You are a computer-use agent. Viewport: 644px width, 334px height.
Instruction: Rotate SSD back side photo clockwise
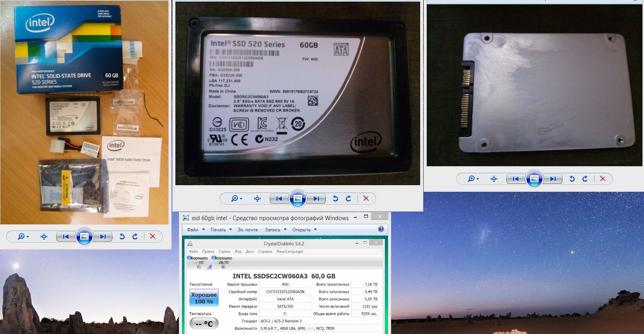(585, 179)
